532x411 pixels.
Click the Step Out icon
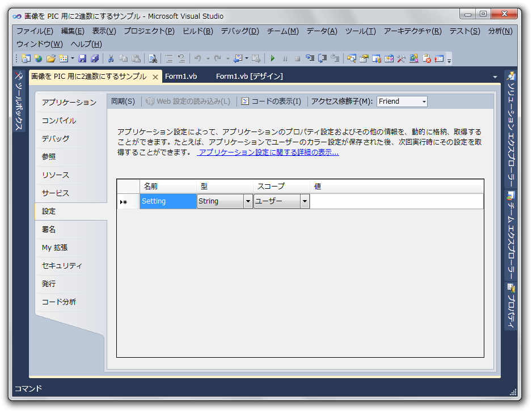(x=335, y=58)
